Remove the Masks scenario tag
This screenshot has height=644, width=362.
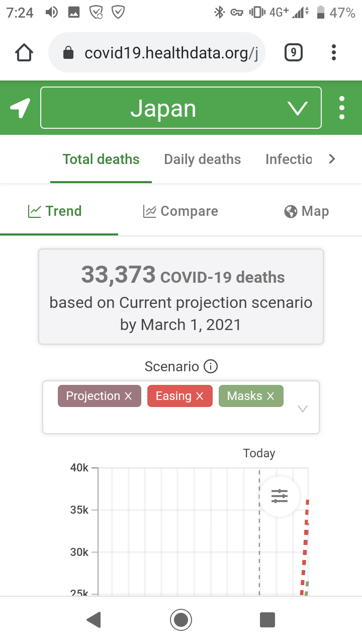[270, 396]
